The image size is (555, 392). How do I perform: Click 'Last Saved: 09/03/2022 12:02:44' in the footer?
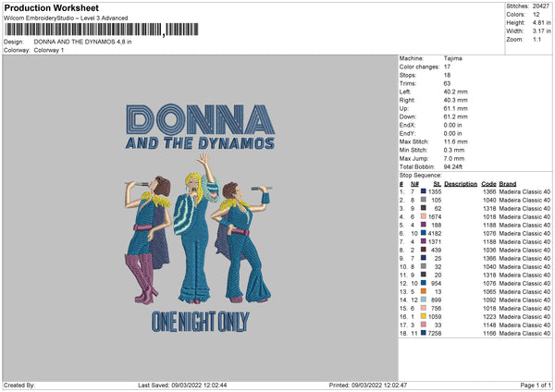point(182,386)
